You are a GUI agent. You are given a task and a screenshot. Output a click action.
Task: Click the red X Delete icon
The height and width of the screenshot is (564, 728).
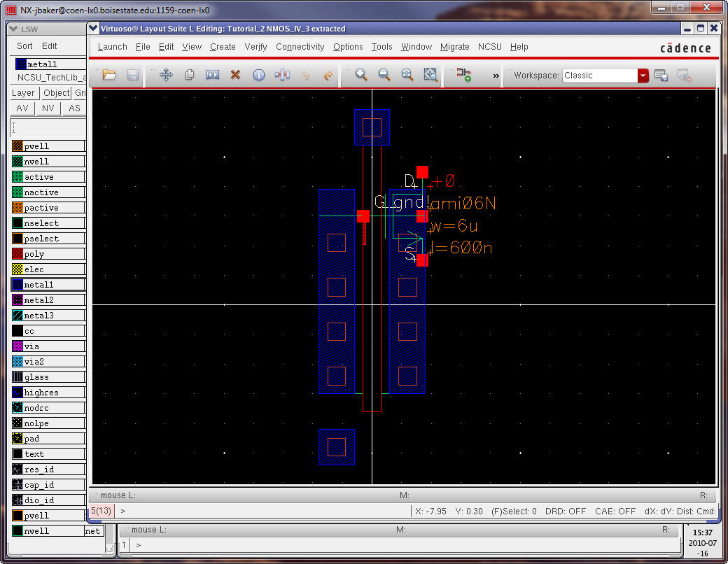pos(235,75)
